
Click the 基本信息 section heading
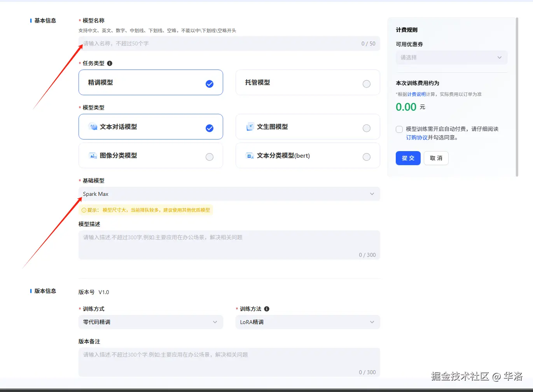pyautogui.click(x=45, y=21)
